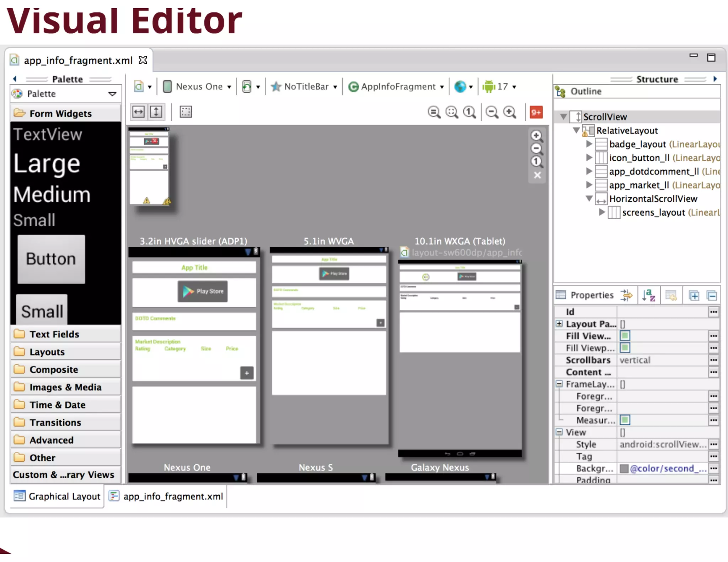Image resolution: width=728 pixels, height=562 pixels.
Task: Reset zoom to 100% in toolbar
Action: click(x=470, y=112)
